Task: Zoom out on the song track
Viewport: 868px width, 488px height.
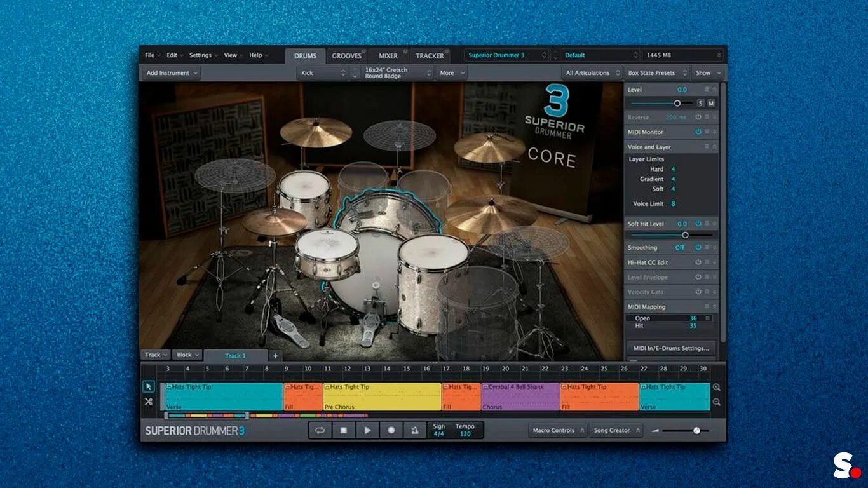Action: [x=717, y=402]
